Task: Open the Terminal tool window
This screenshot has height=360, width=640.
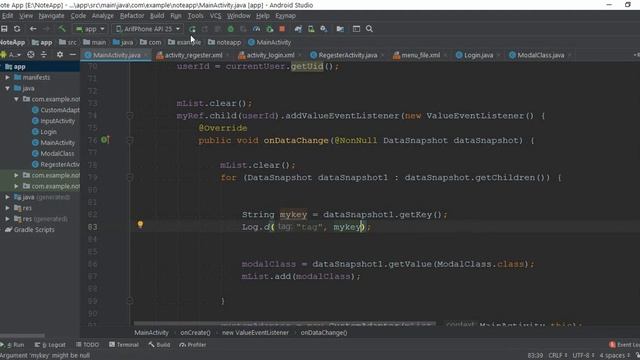Action: 124,345
